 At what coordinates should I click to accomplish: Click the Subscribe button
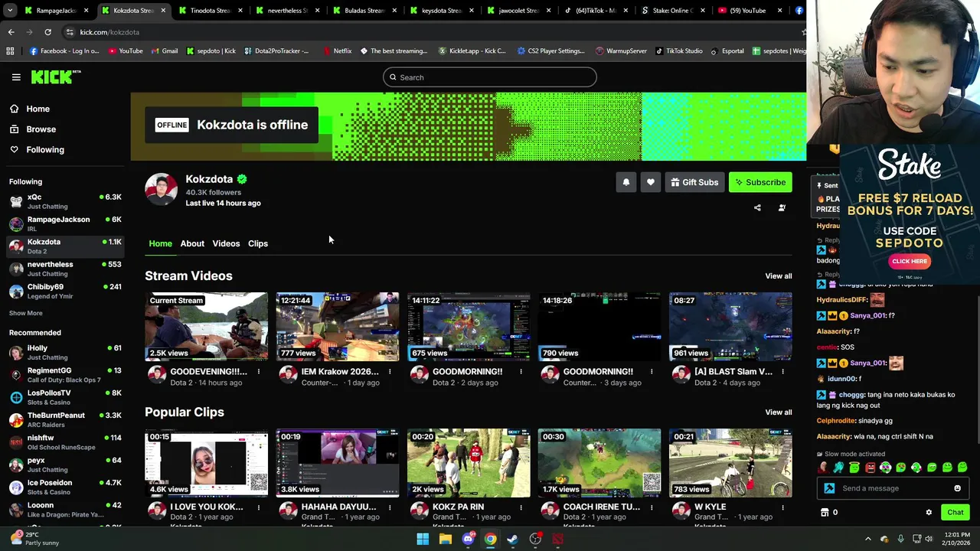(x=760, y=182)
